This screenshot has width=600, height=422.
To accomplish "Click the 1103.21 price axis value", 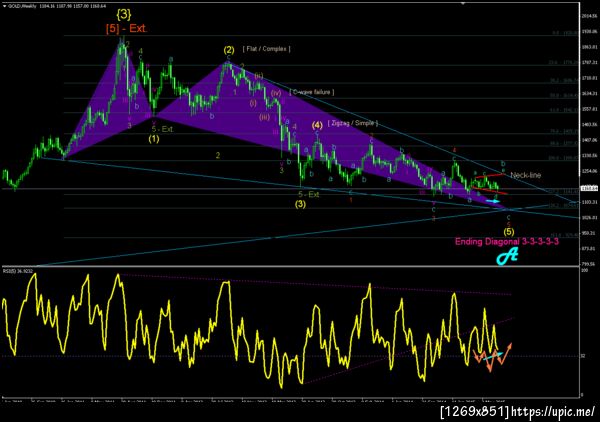I will pos(590,202).
